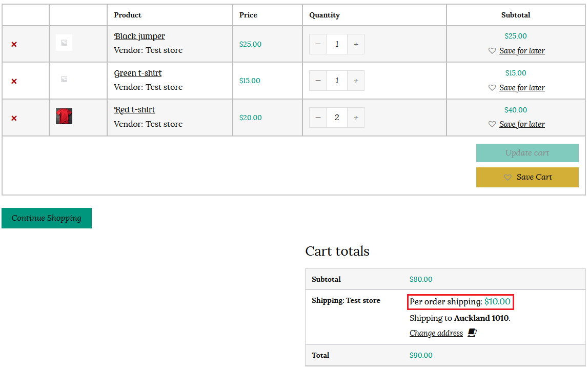Click the Black jumper quantity field
This screenshot has width=588, height=367.
click(x=337, y=44)
